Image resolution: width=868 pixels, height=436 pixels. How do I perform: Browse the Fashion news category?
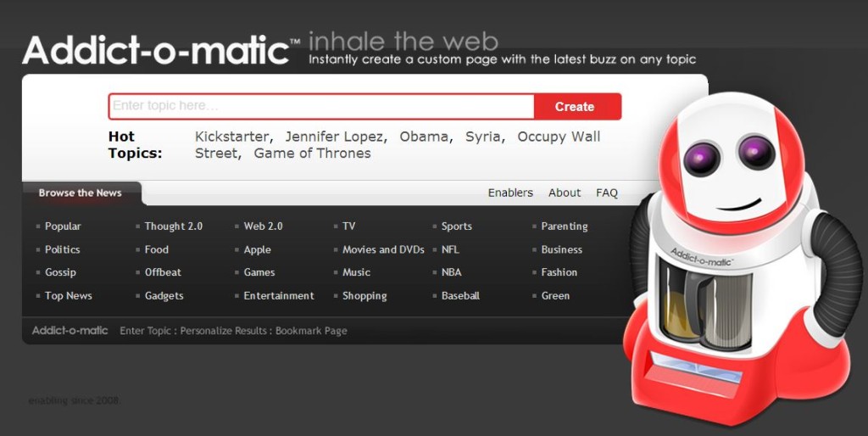559,272
